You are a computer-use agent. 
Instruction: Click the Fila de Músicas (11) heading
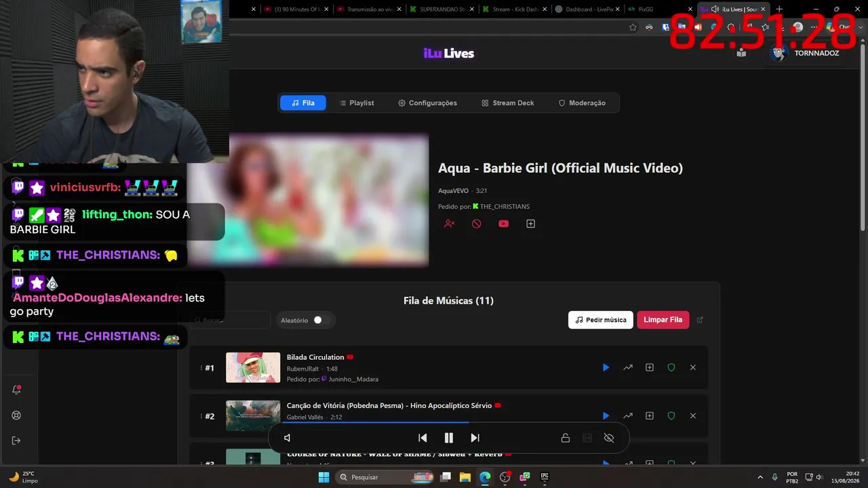pos(448,300)
